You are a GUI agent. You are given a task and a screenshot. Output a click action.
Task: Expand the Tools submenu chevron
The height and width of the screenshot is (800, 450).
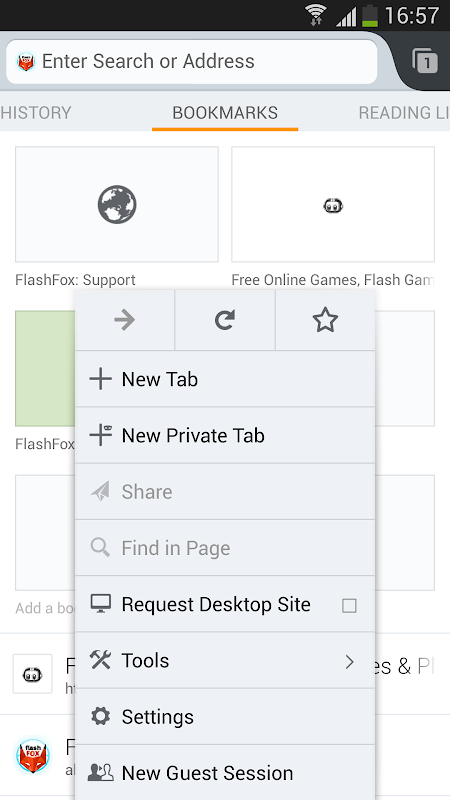tap(349, 662)
